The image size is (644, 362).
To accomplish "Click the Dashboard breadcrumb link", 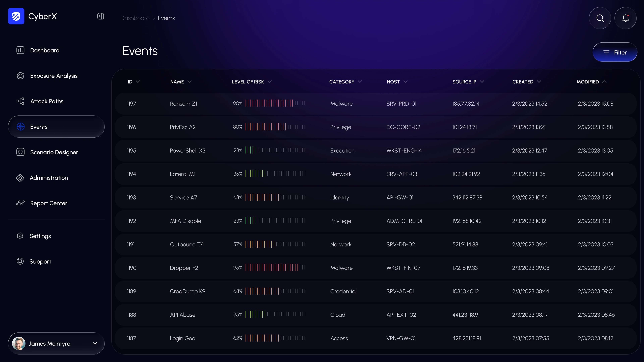I will click(x=135, y=18).
